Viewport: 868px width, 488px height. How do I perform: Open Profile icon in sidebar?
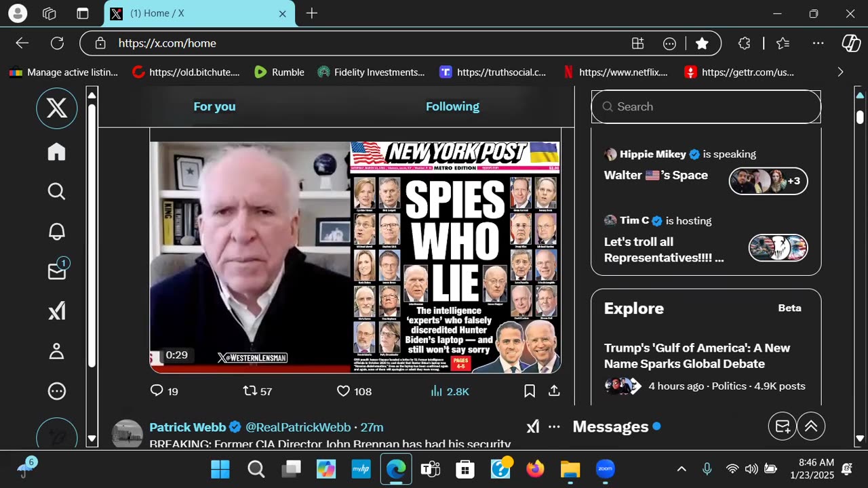pyautogui.click(x=57, y=351)
